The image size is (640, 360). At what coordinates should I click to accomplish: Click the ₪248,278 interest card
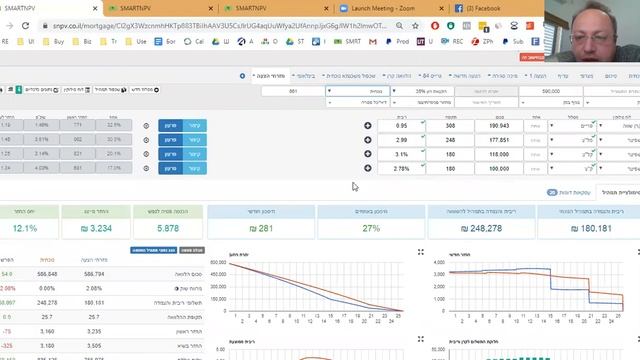tap(481, 222)
